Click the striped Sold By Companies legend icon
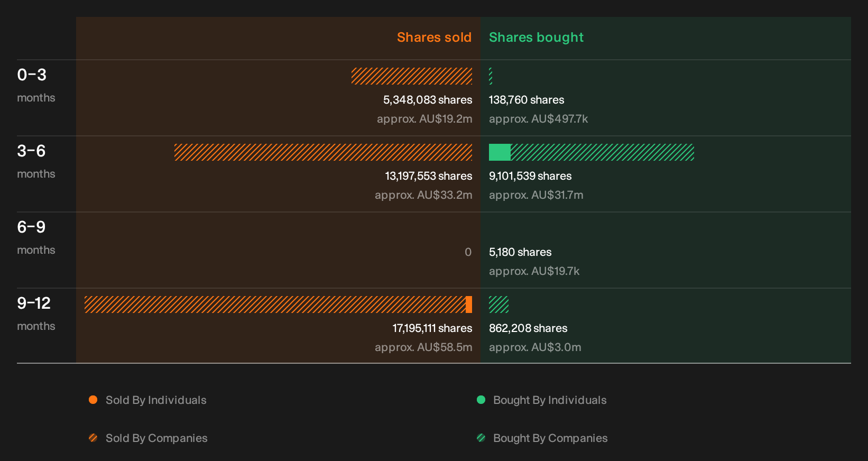Viewport: 868px width, 461px height. coord(93,438)
